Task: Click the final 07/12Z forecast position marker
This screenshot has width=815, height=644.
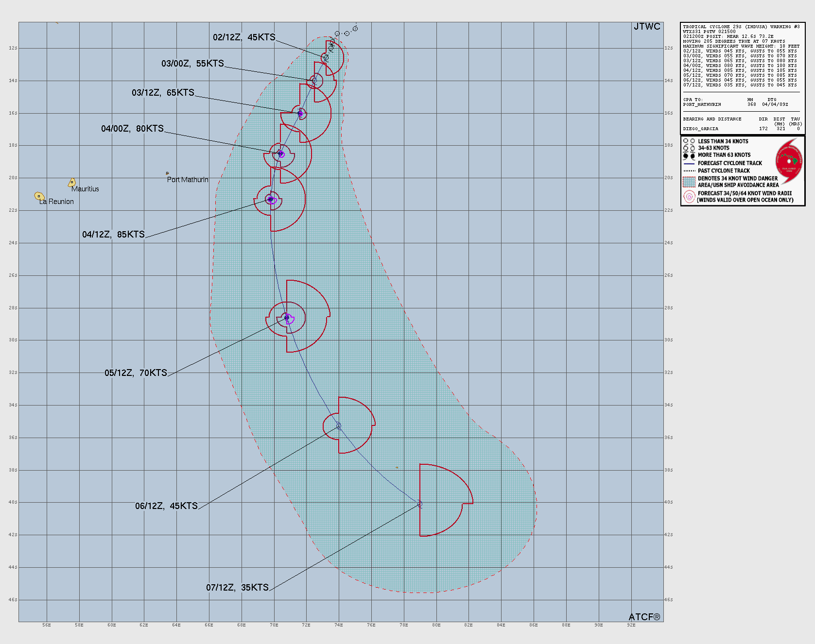Action: coord(420,504)
